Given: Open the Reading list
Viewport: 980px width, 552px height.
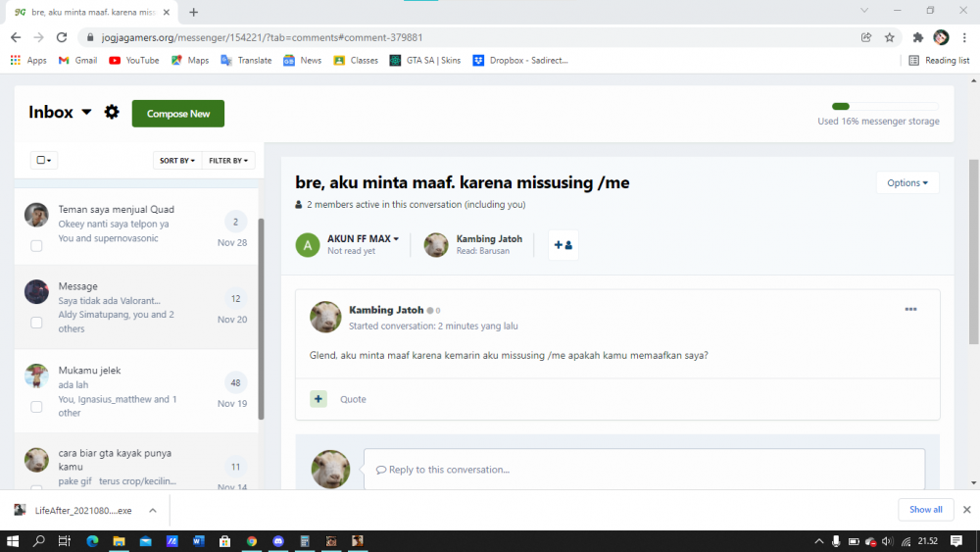Looking at the screenshot, I should [x=940, y=61].
